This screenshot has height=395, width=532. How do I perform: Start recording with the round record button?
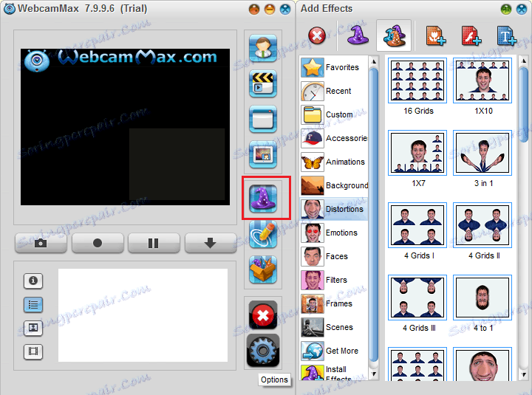coord(98,243)
